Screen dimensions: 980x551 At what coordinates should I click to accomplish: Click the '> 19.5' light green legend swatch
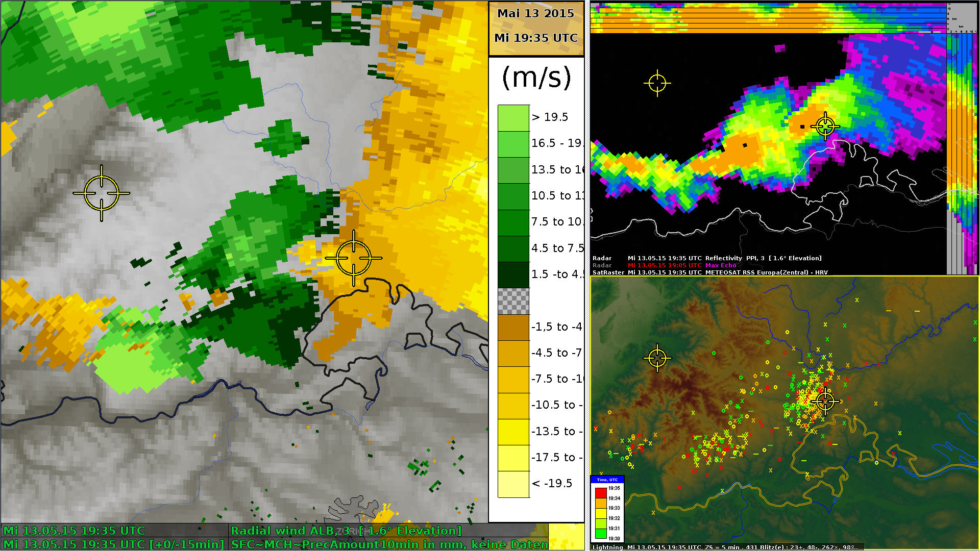pos(513,118)
